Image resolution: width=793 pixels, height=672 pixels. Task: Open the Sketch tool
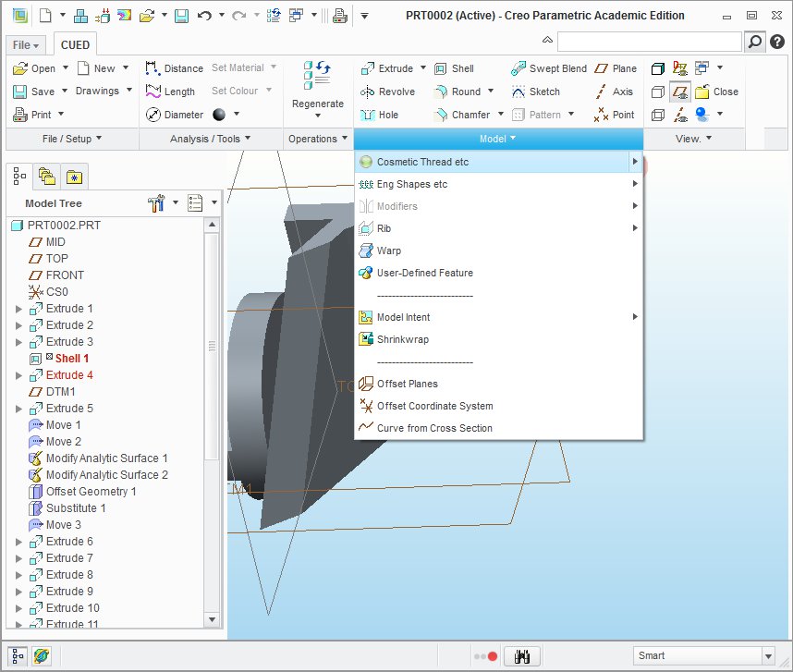(536, 92)
